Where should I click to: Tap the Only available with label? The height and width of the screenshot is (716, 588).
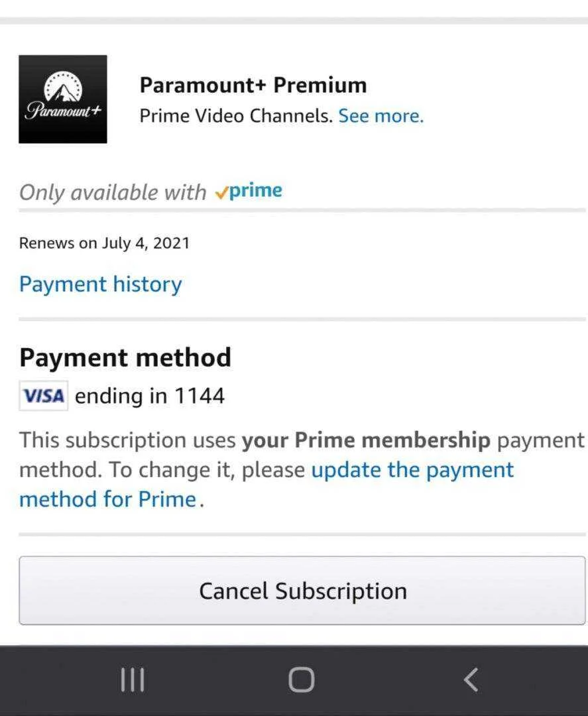click(113, 192)
